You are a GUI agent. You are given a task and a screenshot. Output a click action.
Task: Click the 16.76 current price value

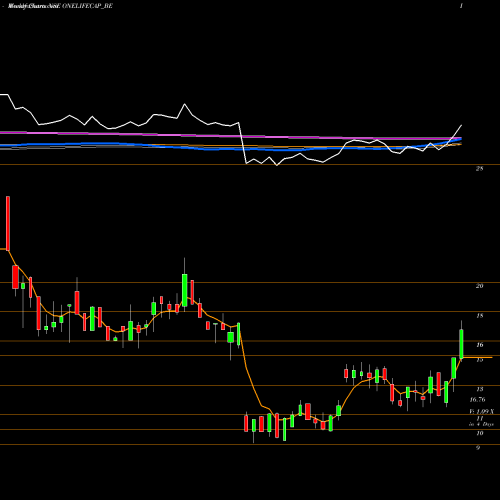click(x=477, y=399)
